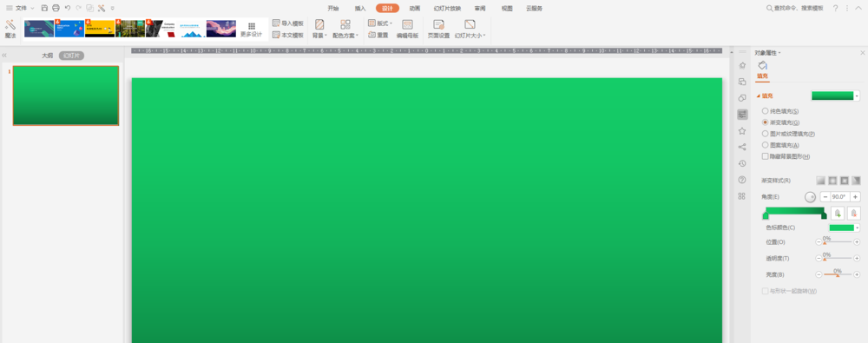This screenshot has height=343, width=868.
Task: Click the undo arrow icon
Action: pos(68,9)
